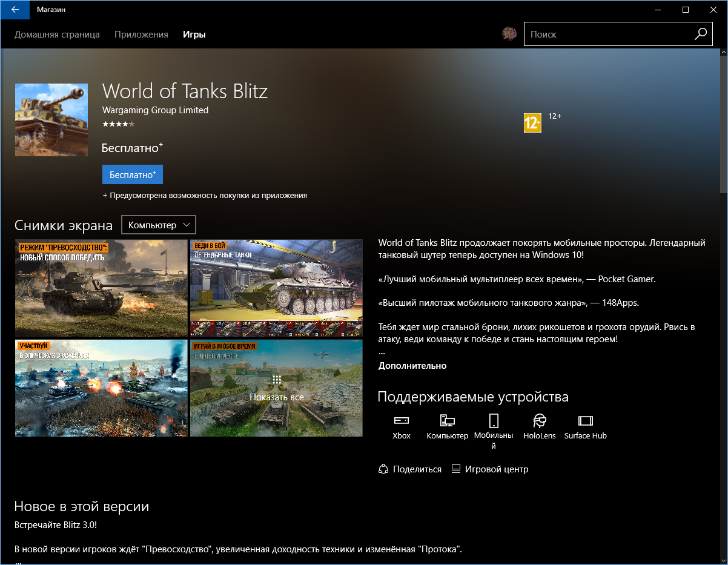Viewport: 728px width, 565px height.
Task: Click the 148Apps quote line
Action: coord(509,302)
